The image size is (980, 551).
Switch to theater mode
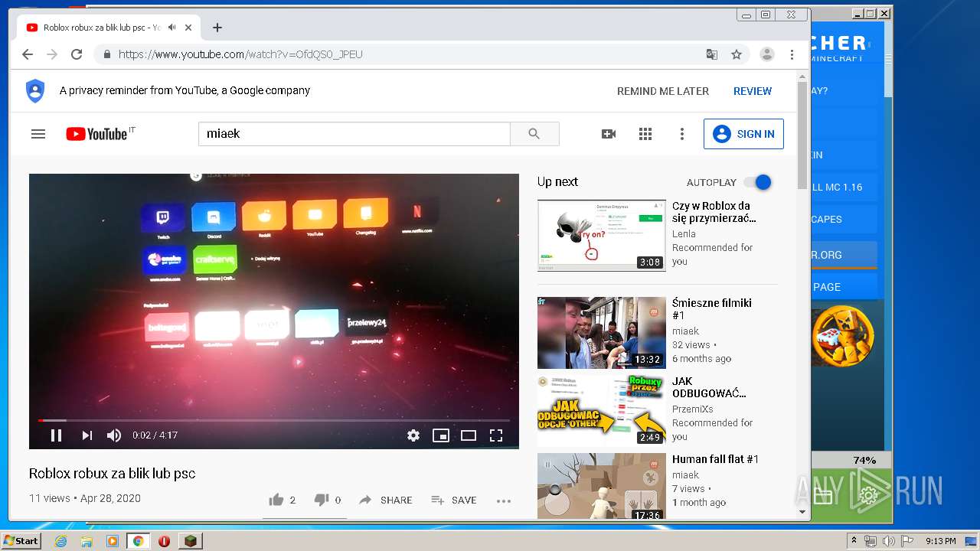[469, 435]
